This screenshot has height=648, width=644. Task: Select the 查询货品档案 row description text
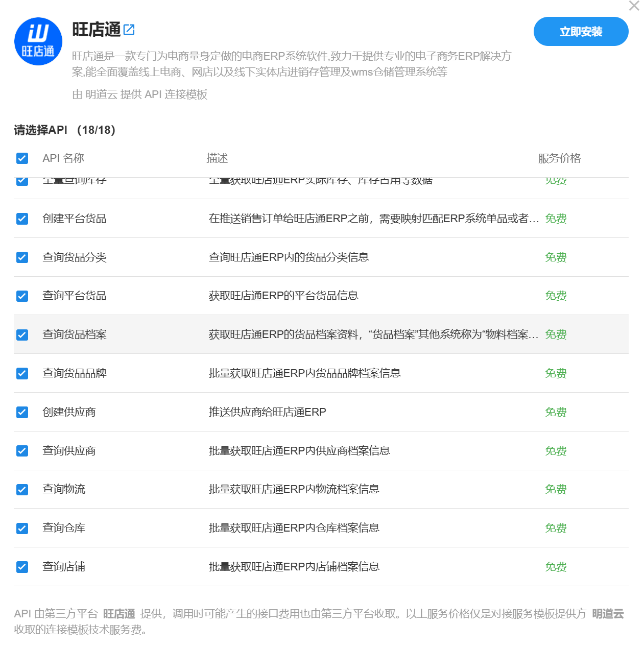(x=373, y=334)
